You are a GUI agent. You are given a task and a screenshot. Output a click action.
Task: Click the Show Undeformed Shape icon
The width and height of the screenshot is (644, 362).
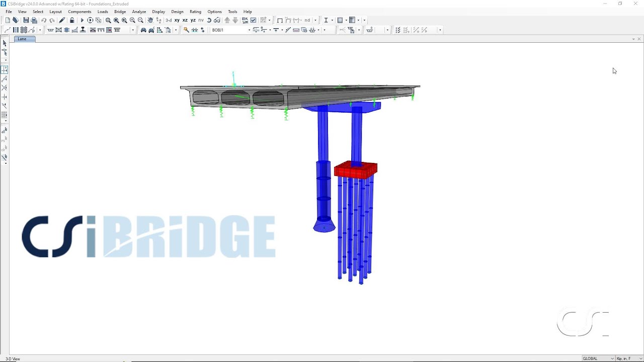[280, 20]
